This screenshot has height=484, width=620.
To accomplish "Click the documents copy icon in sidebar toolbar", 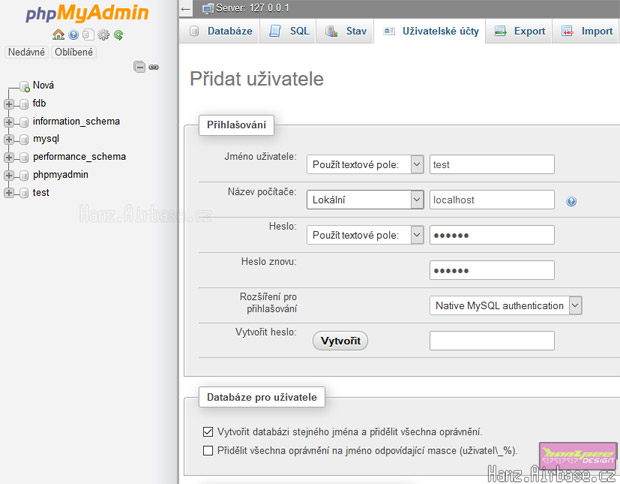I will [89, 35].
